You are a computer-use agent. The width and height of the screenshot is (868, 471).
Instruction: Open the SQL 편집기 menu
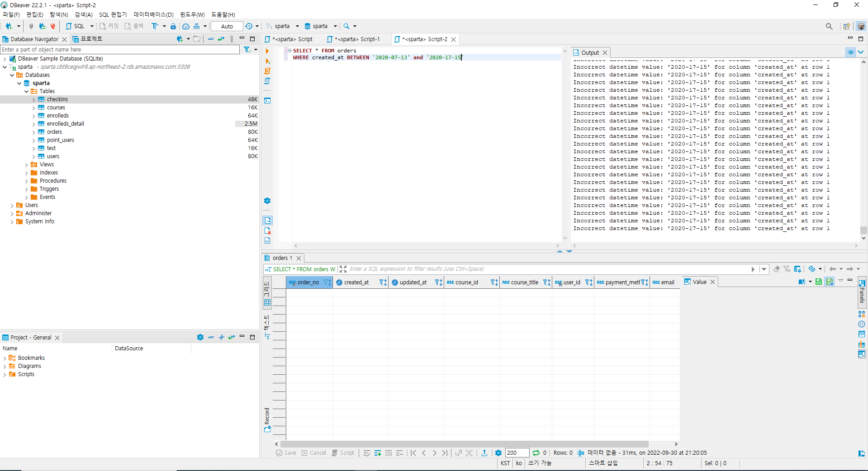point(113,14)
